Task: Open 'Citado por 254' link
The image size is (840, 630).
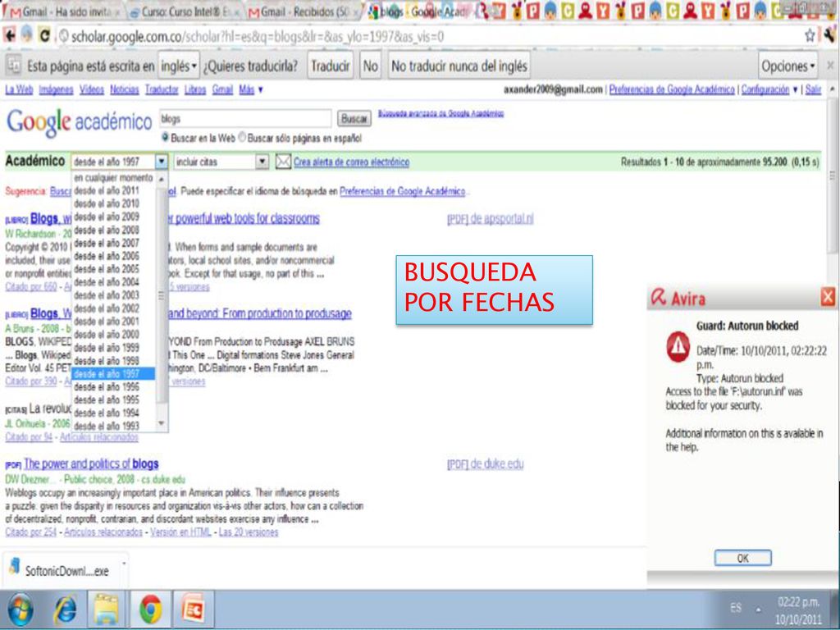Action: [31, 532]
